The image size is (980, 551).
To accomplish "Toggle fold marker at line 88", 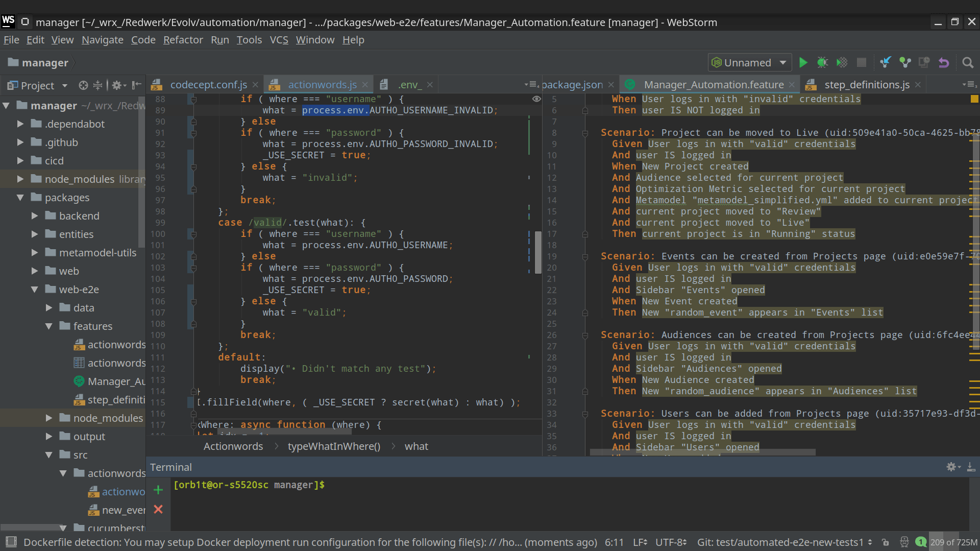I will pyautogui.click(x=193, y=99).
